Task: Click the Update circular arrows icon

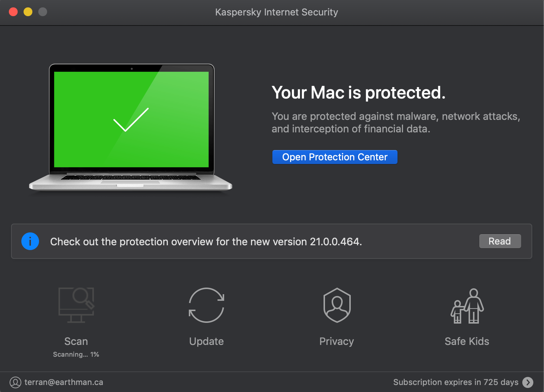Action: [206, 305]
